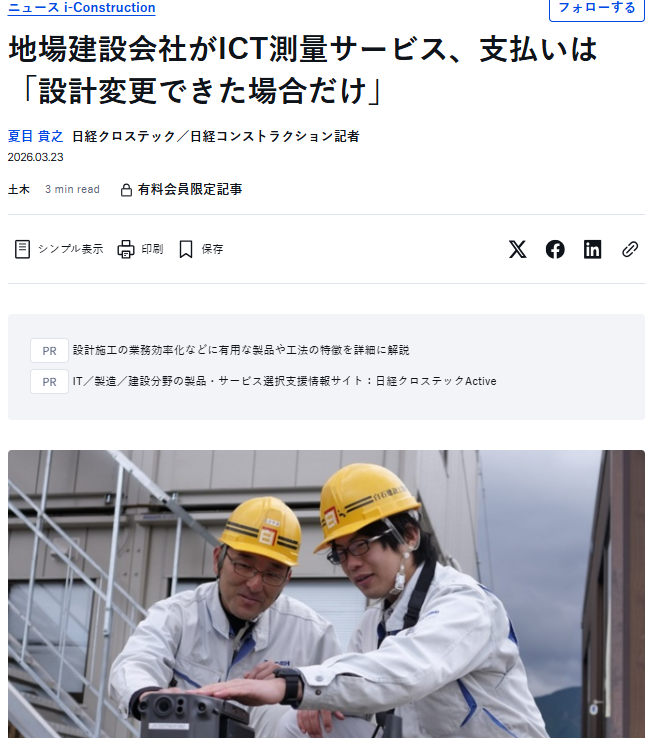
Task: Click the 保存 save label
Action: 212,249
